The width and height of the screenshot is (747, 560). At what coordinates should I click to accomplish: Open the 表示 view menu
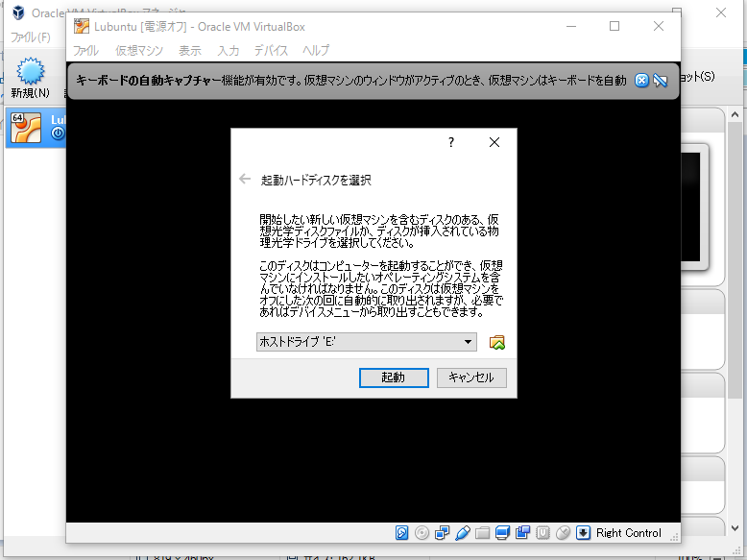(x=190, y=51)
